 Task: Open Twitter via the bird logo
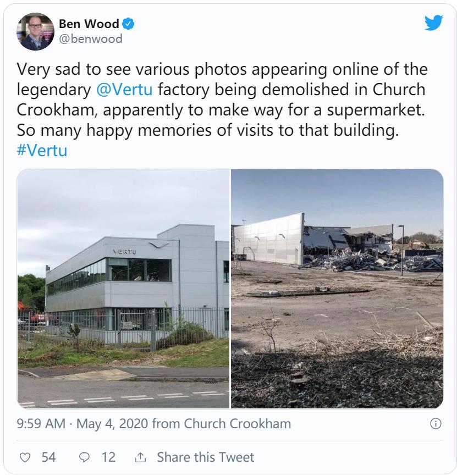click(x=433, y=23)
